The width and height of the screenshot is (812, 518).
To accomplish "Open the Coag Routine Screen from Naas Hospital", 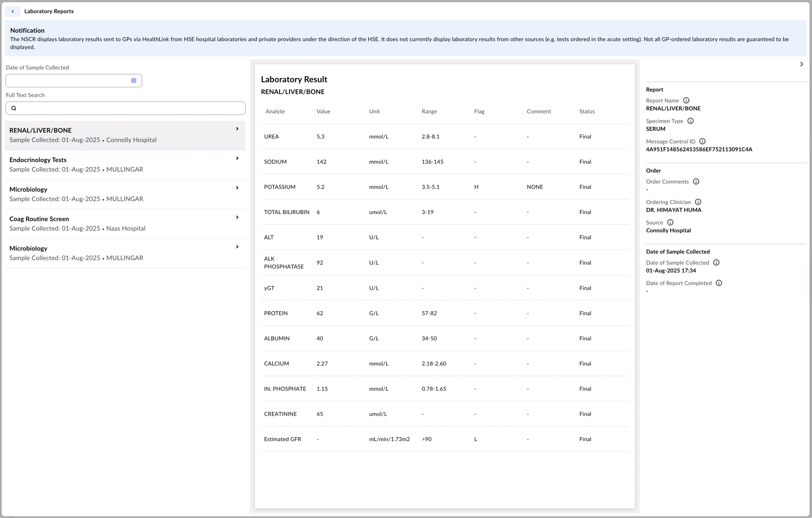I will (x=119, y=223).
